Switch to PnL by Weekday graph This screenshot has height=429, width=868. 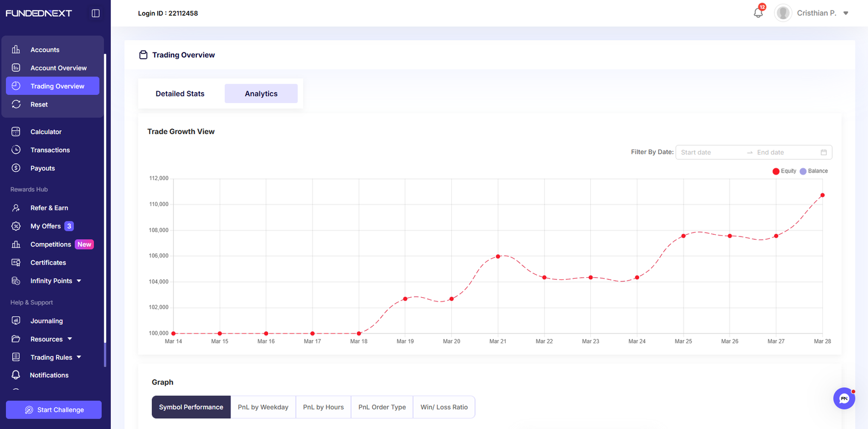coord(263,407)
